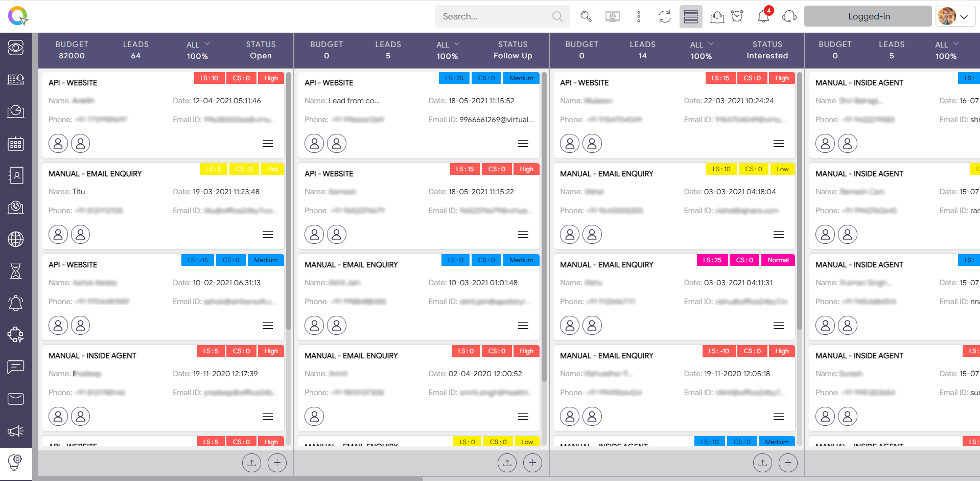
Task: Open the search magnifier icon in the top toolbar
Action: coord(586,16)
